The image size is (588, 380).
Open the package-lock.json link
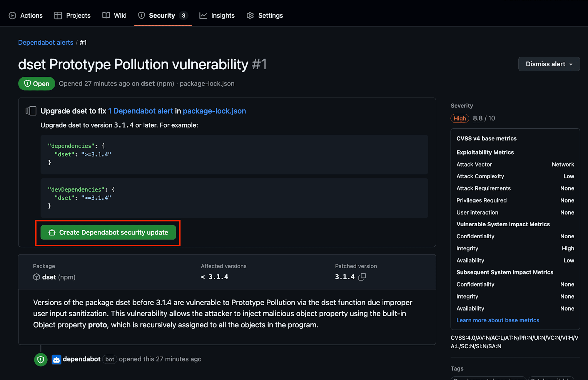tap(214, 111)
